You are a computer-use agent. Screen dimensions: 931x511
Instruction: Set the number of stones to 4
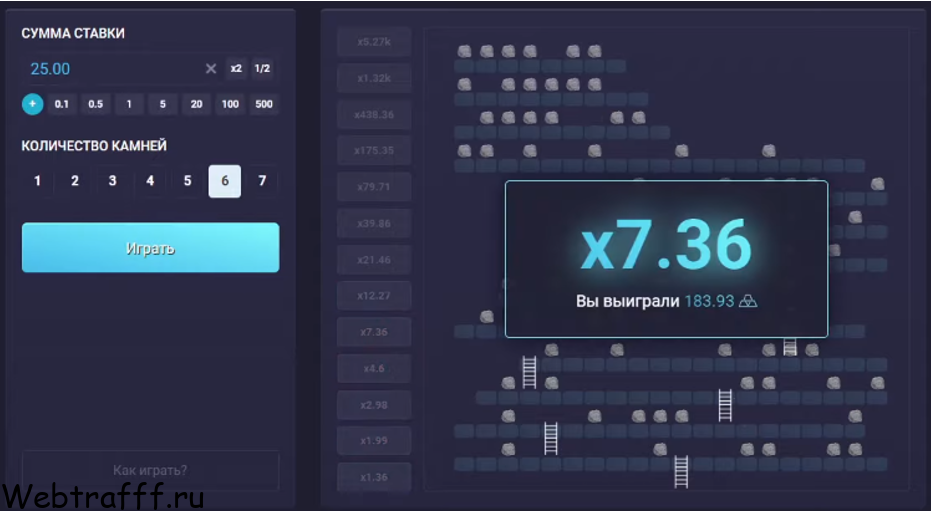pos(150,181)
